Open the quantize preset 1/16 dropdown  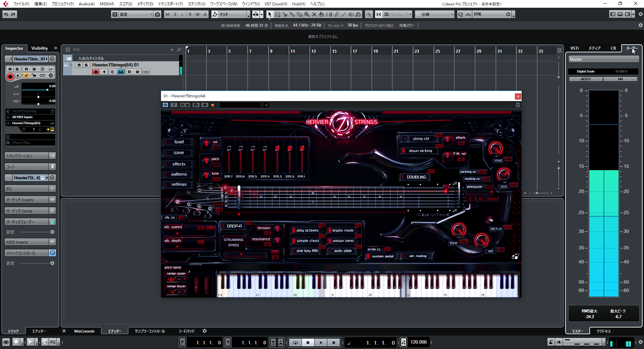492,14
